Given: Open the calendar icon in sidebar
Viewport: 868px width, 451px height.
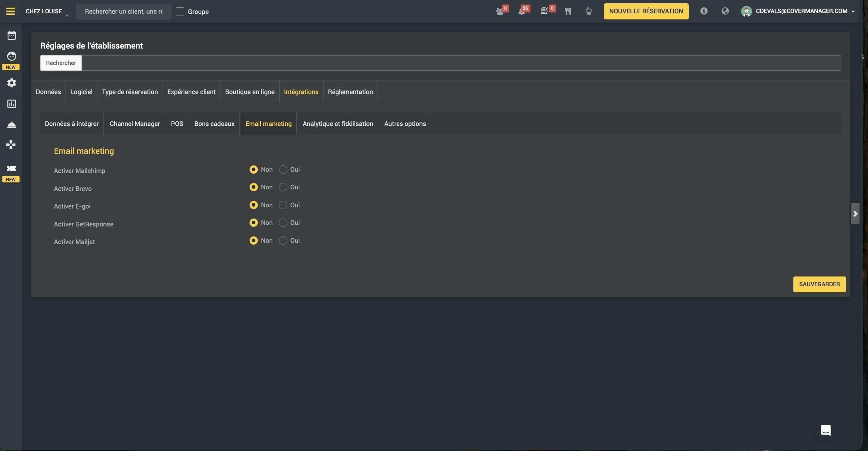Looking at the screenshot, I should click(12, 35).
